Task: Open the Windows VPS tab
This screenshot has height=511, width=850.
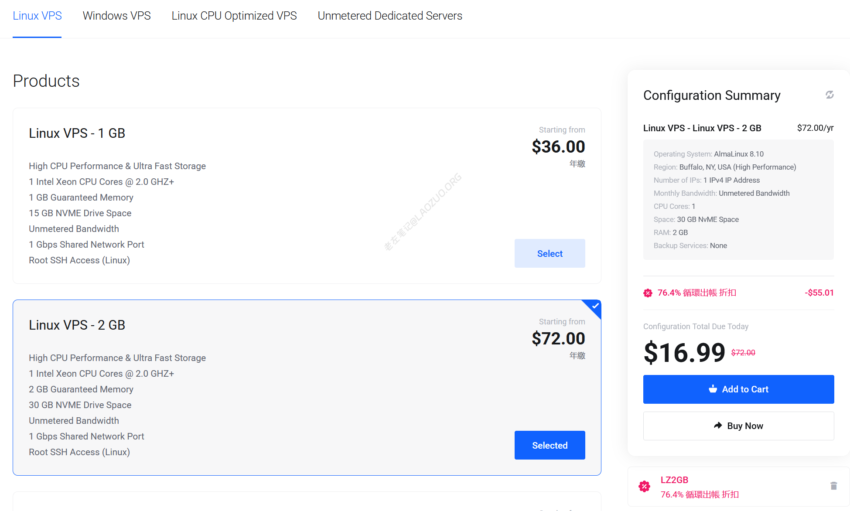Action: (117, 16)
